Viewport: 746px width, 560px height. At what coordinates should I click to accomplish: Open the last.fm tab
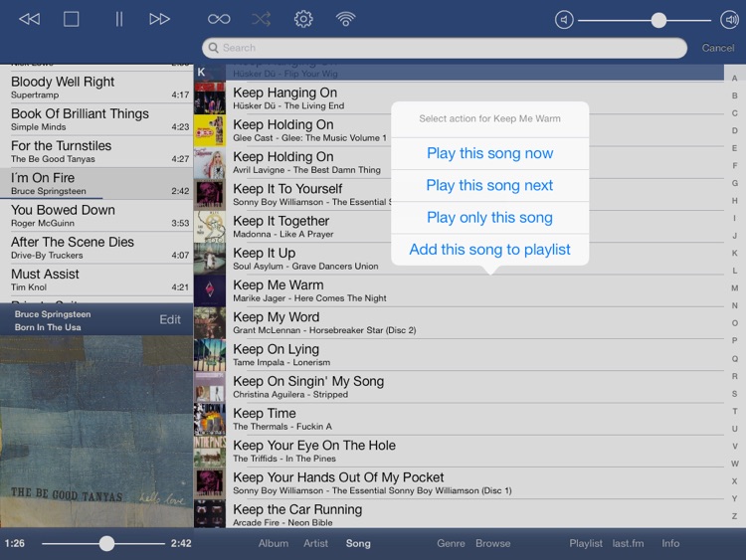(x=628, y=543)
